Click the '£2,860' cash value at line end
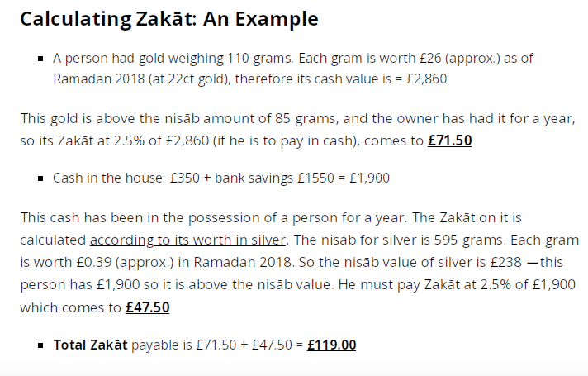 coord(427,79)
